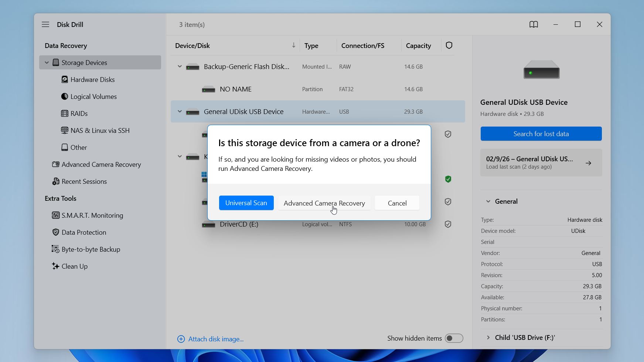Viewport: 644px width, 362px height.
Task: Click the plus icon beside Attach disk image
Action: [181, 339]
